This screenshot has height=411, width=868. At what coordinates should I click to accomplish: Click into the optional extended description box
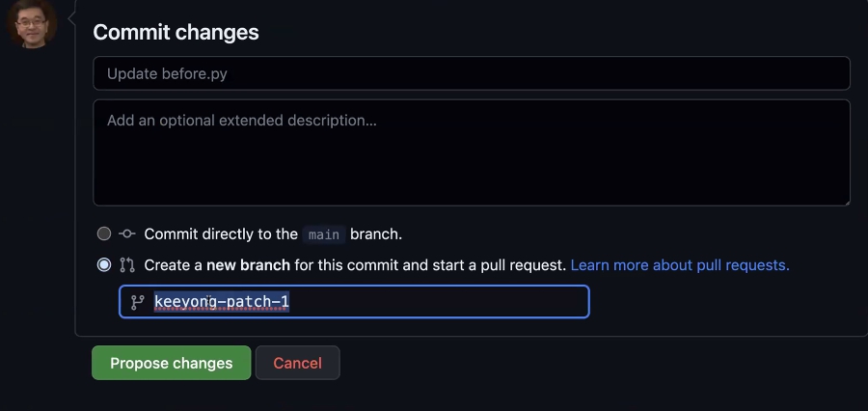471,152
